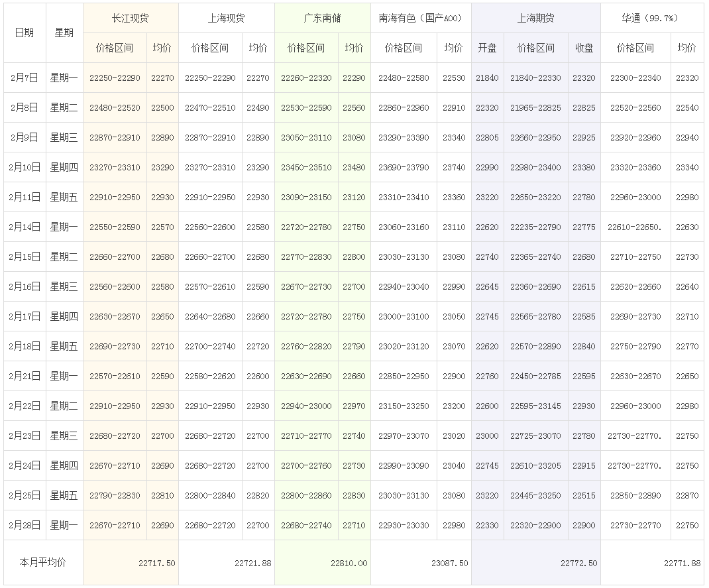
Task: Select the 23450-23510 price range cell
Action: [306, 168]
